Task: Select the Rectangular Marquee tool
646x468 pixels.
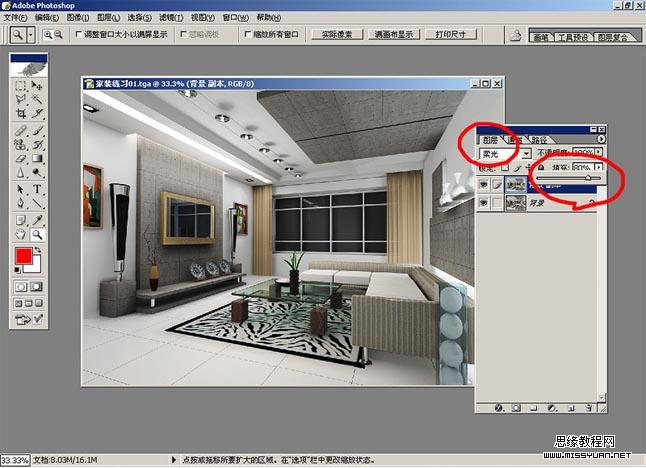Action: coord(20,86)
